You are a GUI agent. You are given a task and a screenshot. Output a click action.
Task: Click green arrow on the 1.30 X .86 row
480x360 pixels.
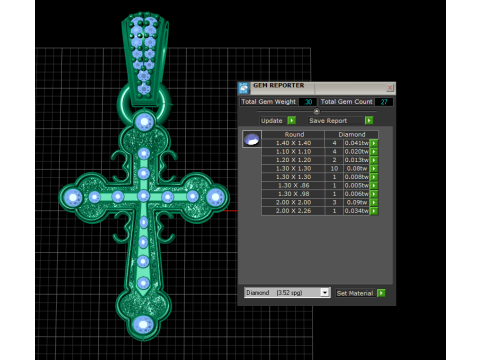point(374,186)
